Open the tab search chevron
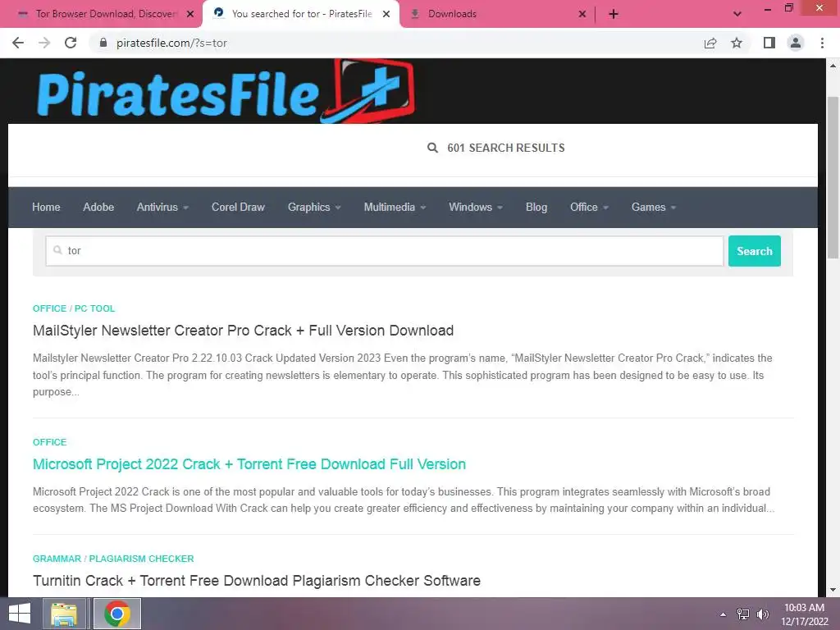This screenshot has height=630, width=840. (737, 14)
